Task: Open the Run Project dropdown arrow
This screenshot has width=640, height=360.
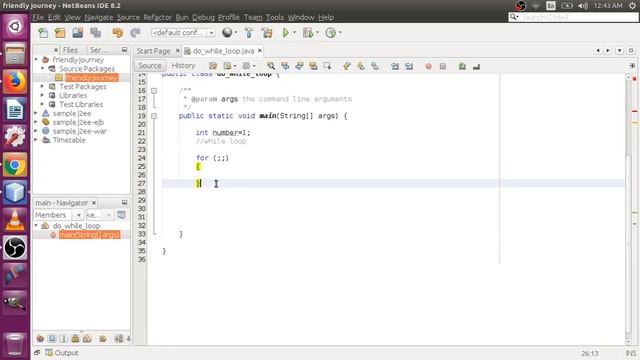Action: pyautogui.click(x=294, y=33)
